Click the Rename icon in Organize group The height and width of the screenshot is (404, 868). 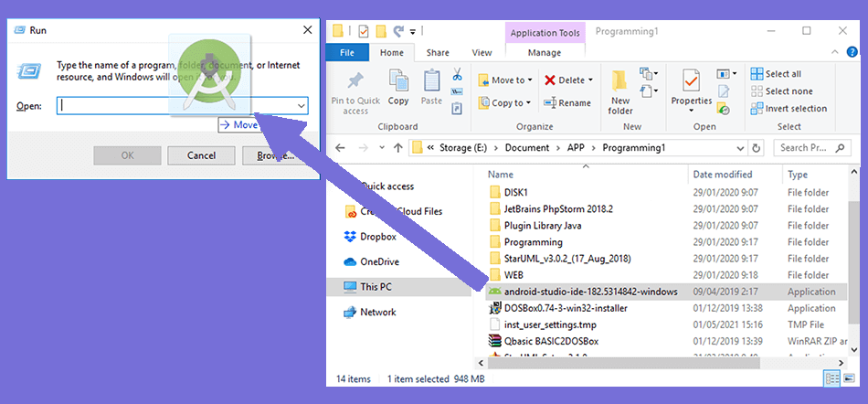tap(567, 103)
